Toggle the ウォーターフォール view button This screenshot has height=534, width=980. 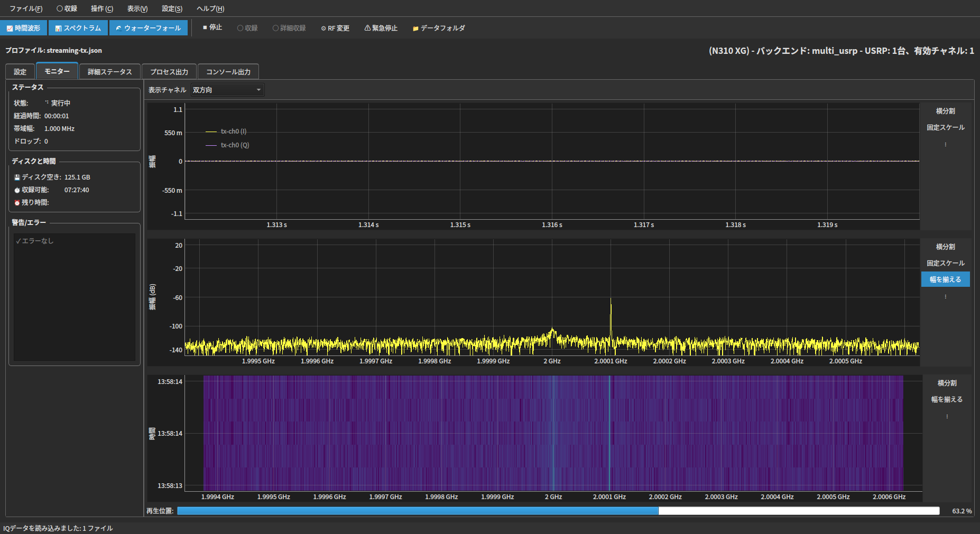[149, 28]
